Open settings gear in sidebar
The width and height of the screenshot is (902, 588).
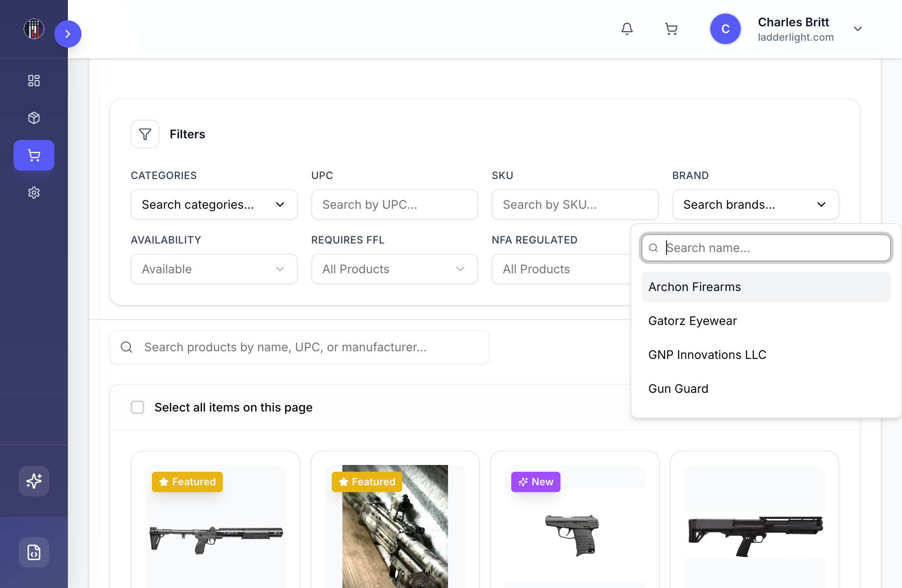click(x=34, y=193)
